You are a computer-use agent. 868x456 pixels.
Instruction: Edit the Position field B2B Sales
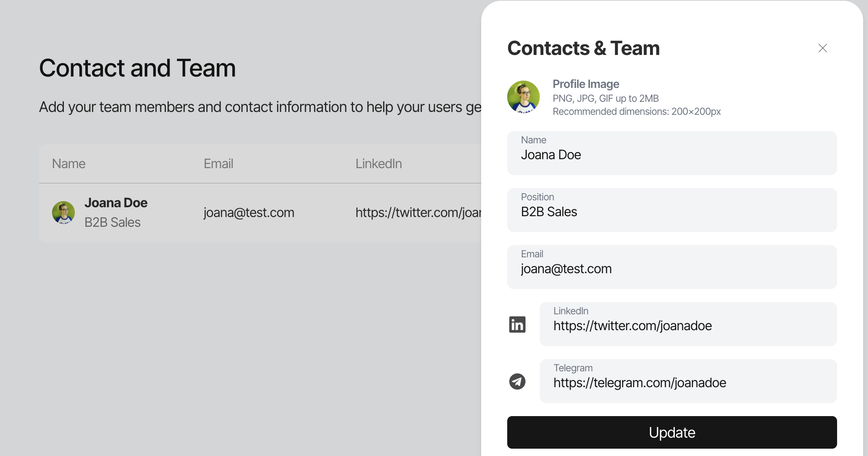click(672, 210)
